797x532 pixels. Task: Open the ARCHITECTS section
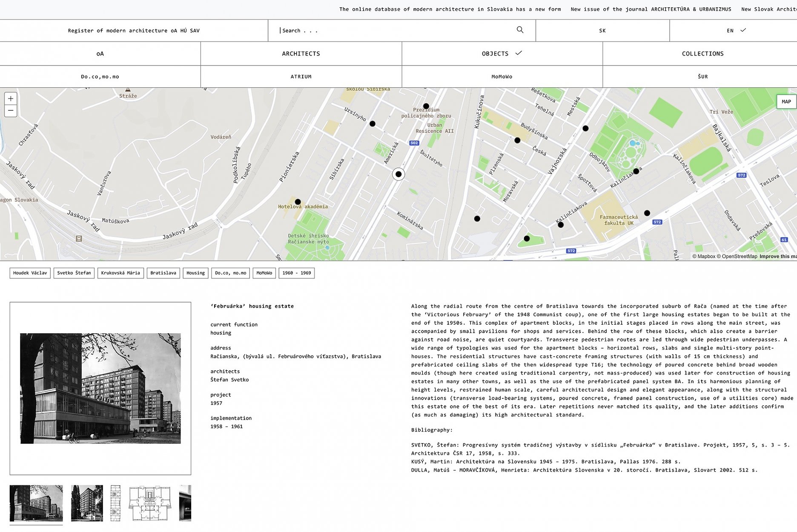(x=301, y=54)
